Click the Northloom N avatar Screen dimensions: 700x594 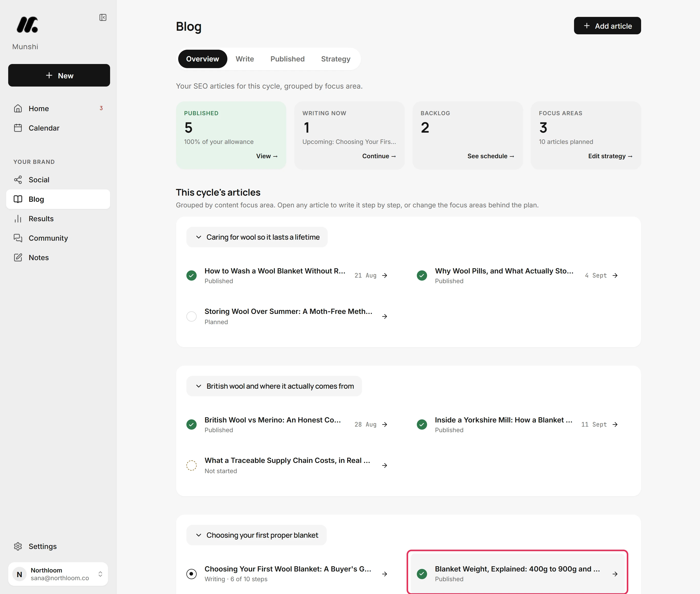tap(19, 574)
